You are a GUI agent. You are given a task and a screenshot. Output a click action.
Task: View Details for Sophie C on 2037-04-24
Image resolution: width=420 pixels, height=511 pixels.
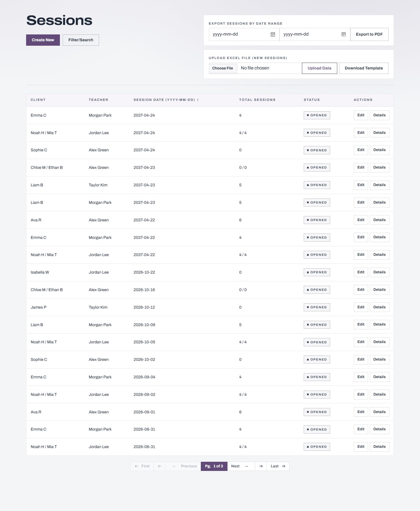click(x=379, y=150)
